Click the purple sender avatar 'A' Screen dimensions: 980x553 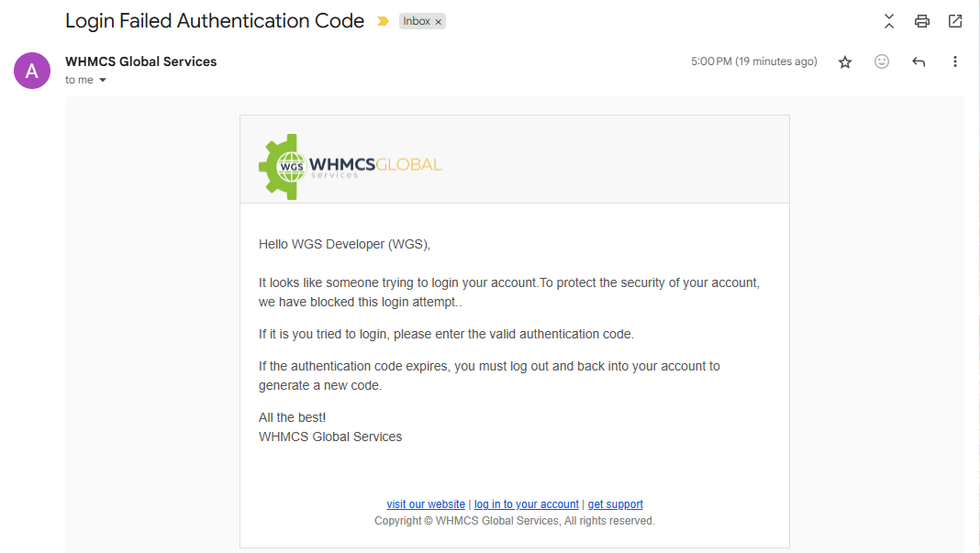pyautogui.click(x=32, y=71)
